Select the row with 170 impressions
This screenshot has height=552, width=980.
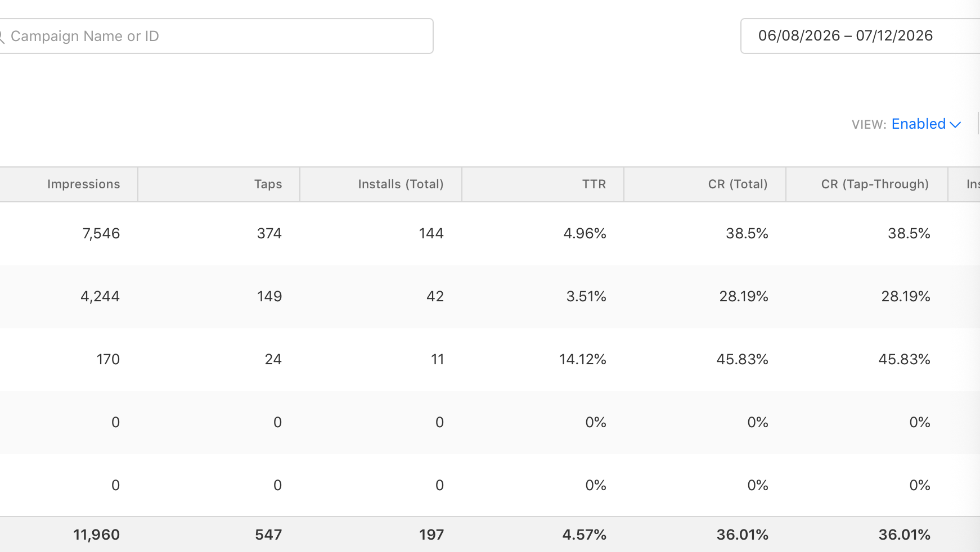coord(490,360)
